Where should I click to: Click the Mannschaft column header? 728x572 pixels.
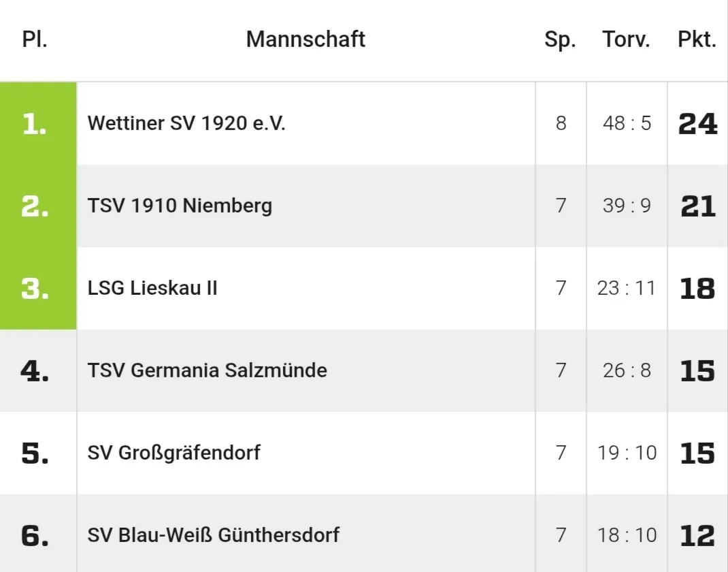pyautogui.click(x=305, y=39)
